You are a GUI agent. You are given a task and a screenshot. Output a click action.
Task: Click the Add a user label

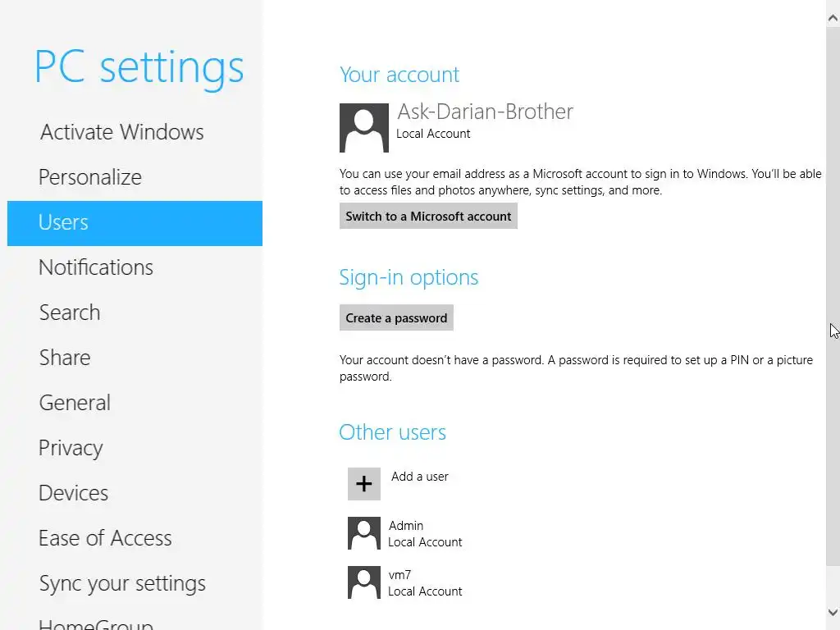point(419,477)
